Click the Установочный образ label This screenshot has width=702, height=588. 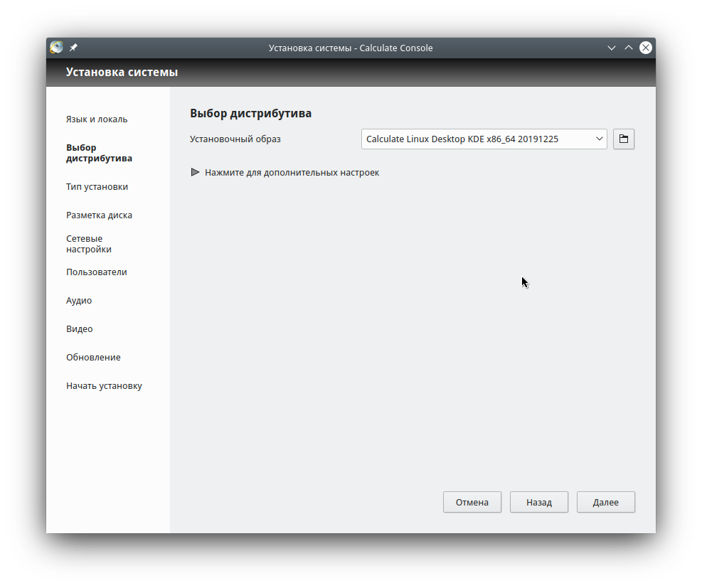[x=235, y=139]
